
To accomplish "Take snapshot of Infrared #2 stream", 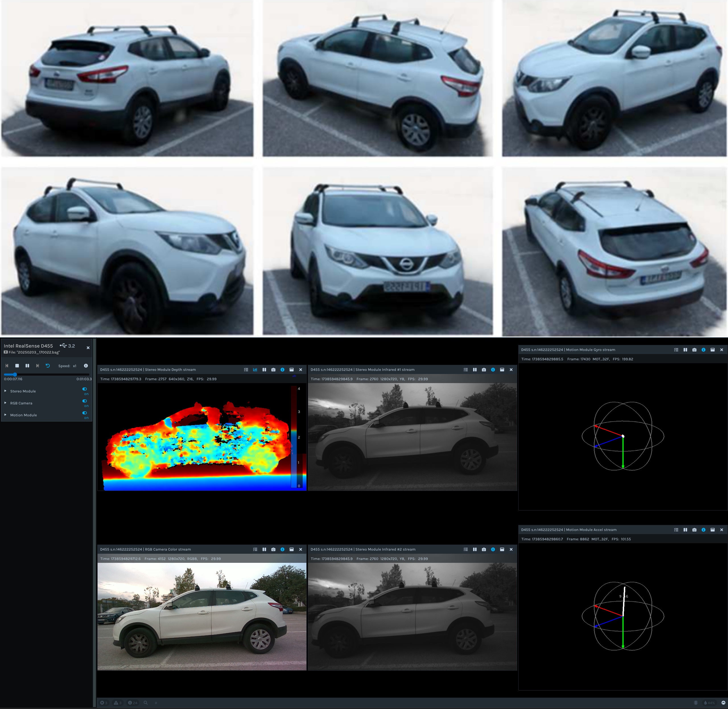I will pos(484,549).
